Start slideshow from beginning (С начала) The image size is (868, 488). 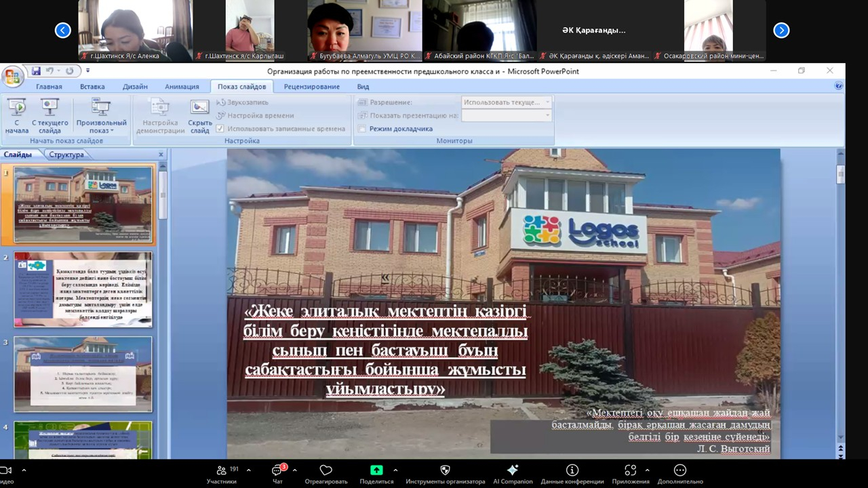pyautogui.click(x=16, y=115)
